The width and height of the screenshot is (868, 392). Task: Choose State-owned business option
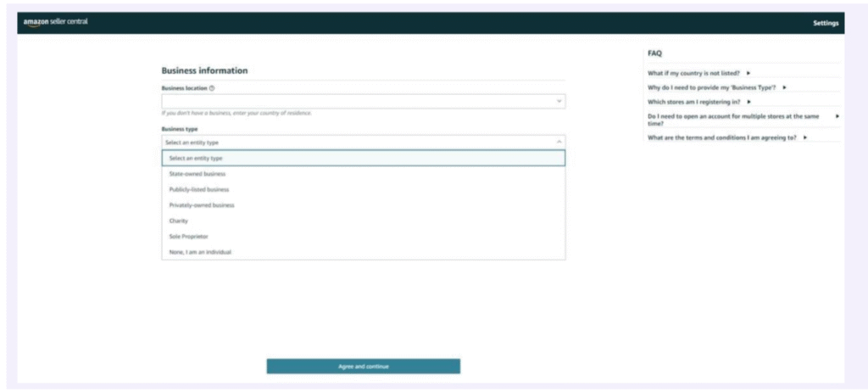click(198, 174)
